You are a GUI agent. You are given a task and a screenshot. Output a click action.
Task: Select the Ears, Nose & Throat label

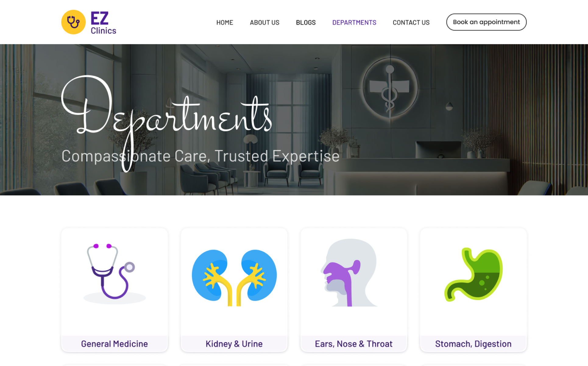pyautogui.click(x=354, y=344)
